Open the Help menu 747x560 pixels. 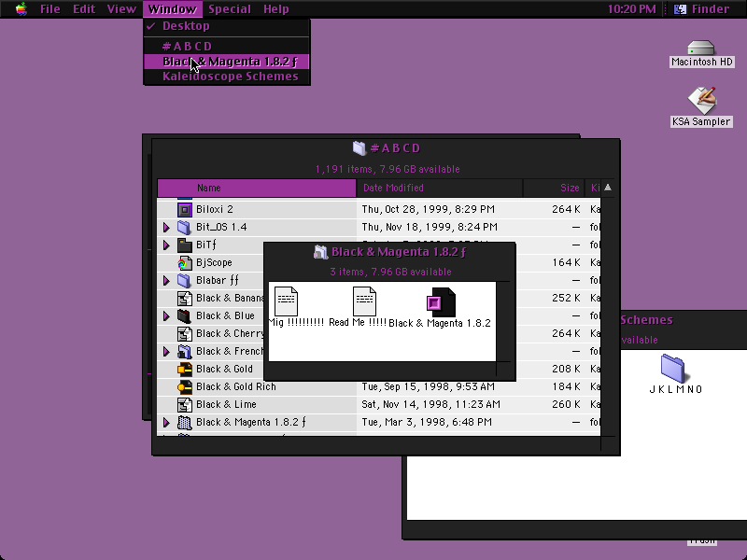pos(275,9)
